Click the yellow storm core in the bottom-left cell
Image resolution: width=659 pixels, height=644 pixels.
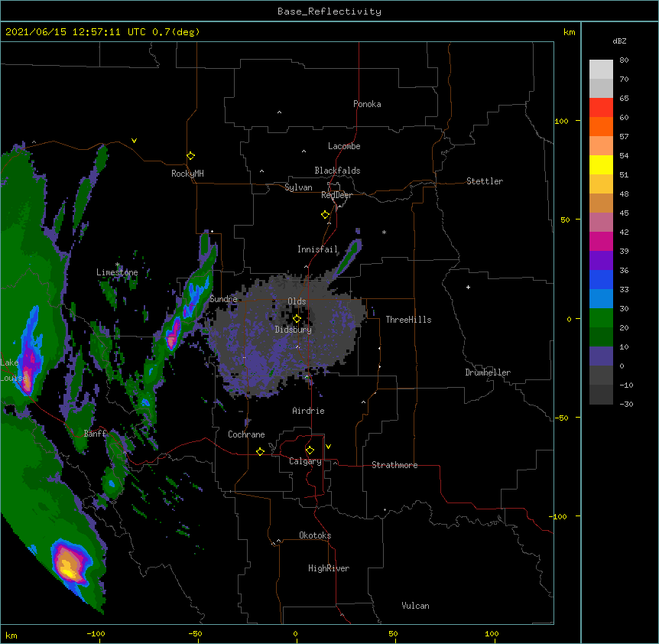point(68,571)
